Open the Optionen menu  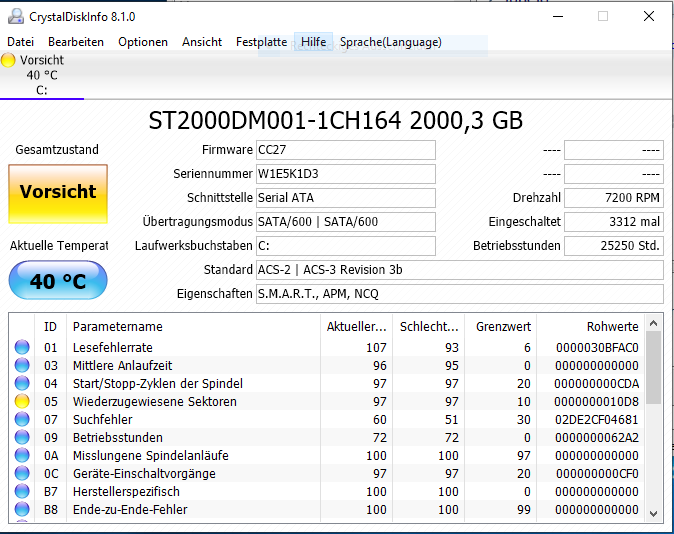click(x=143, y=42)
